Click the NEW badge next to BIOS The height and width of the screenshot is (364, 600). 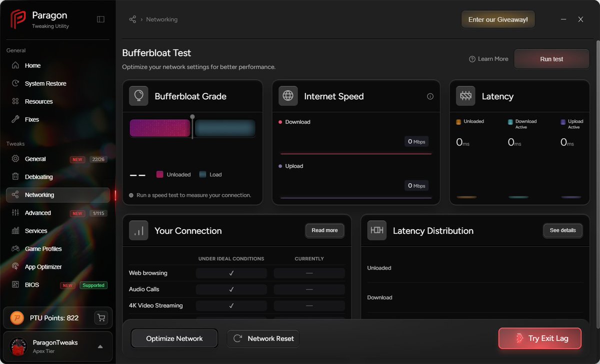67,286
